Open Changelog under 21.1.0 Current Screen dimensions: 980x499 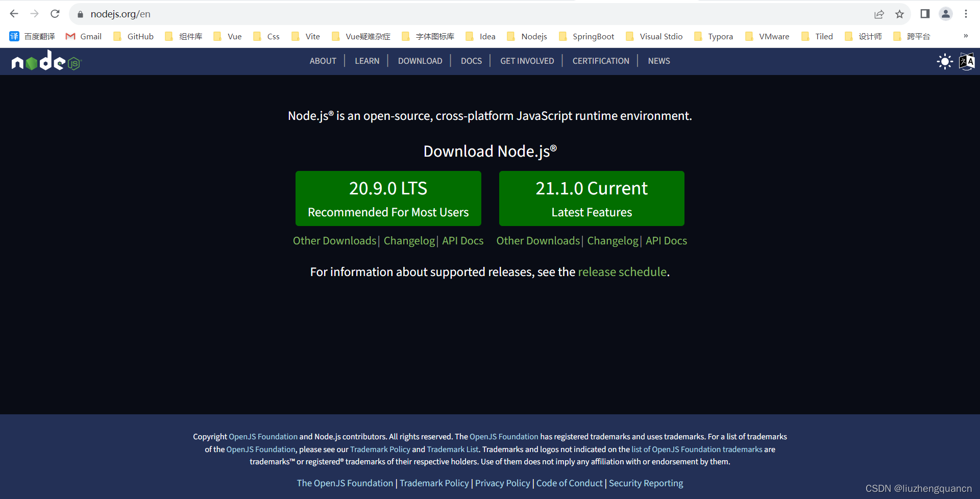(x=612, y=241)
